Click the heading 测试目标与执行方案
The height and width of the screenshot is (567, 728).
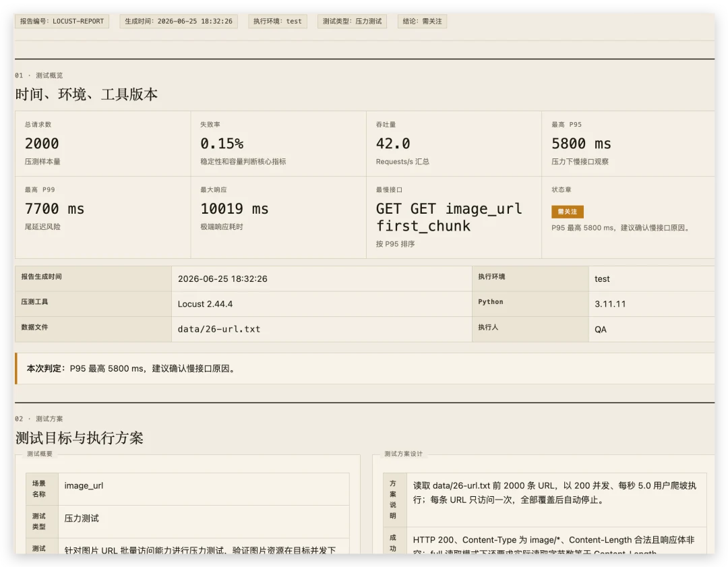80,438
